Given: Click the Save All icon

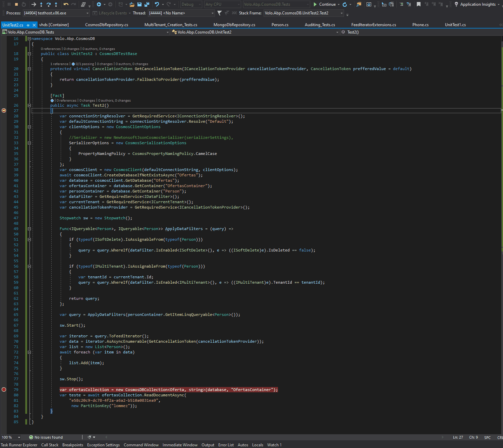Looking at the screenshot, I should (147, 4).
